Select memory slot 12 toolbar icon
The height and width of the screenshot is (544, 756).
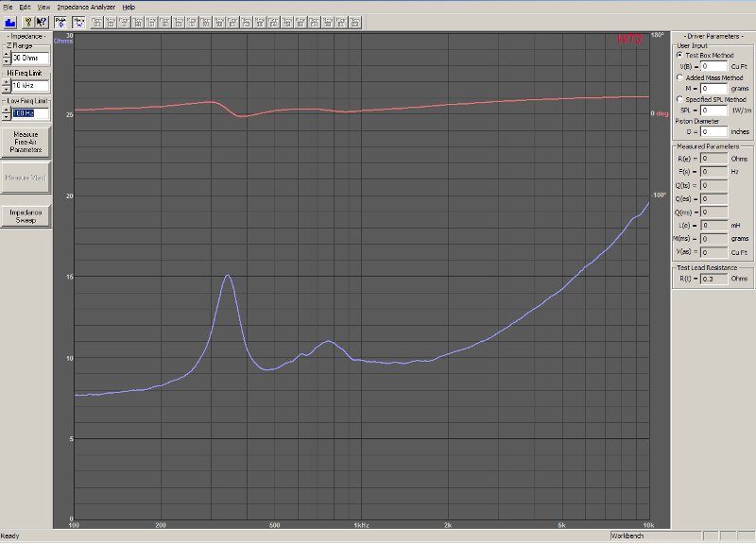tap(247, 22)
